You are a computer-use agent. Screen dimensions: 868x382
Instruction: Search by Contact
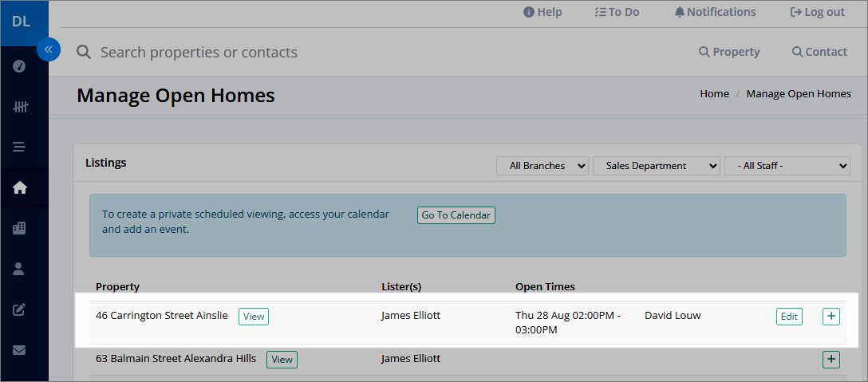pos(819,52)
